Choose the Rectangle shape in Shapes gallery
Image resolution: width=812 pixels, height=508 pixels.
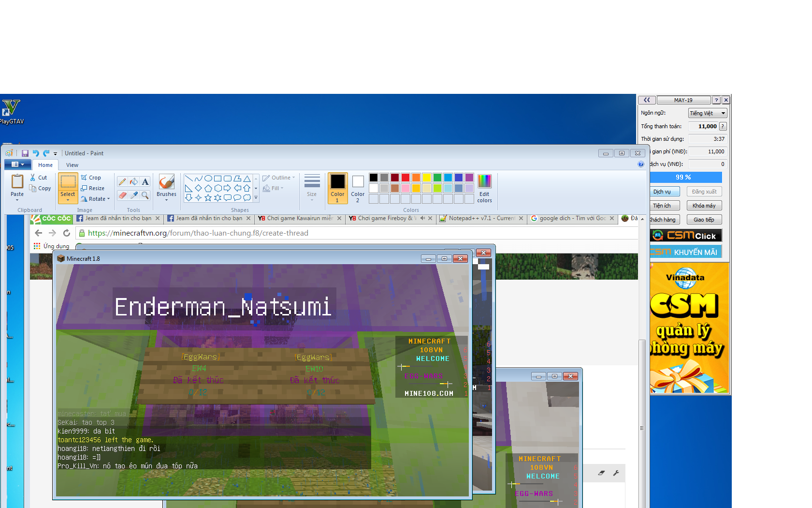pyautogui.click(x=218, y=179)
